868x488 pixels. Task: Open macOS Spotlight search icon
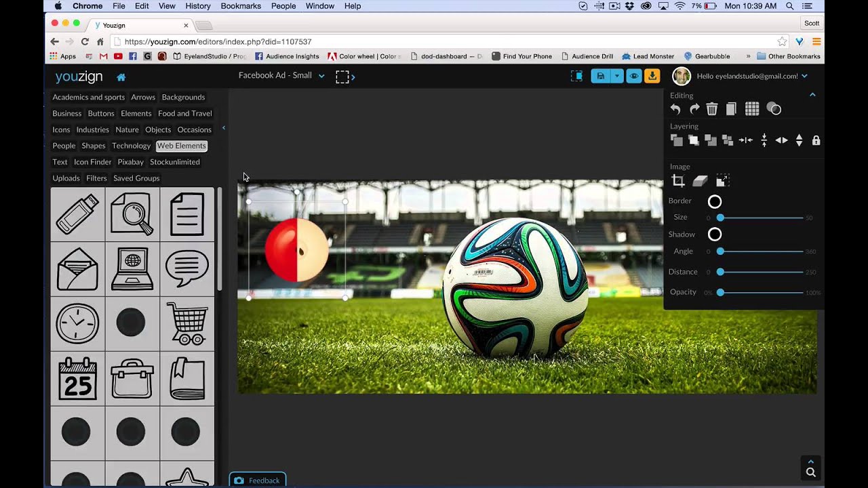[789, 6]
